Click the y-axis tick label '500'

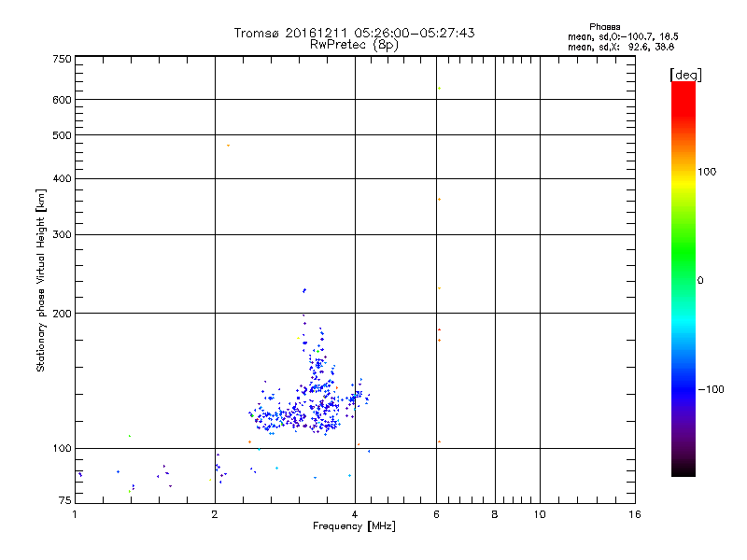click(62, 135)
